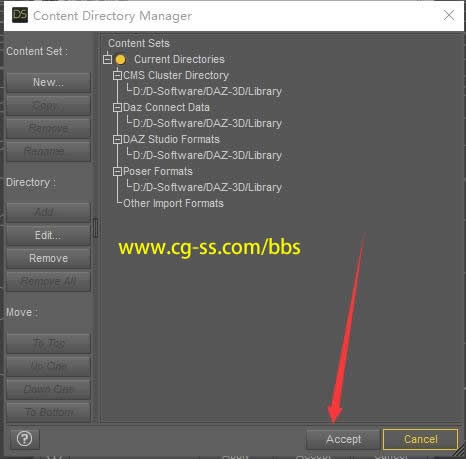This screenshot has height=459, width=466.
Task: Remove the selected directory
Action: [x=48, y=258]
